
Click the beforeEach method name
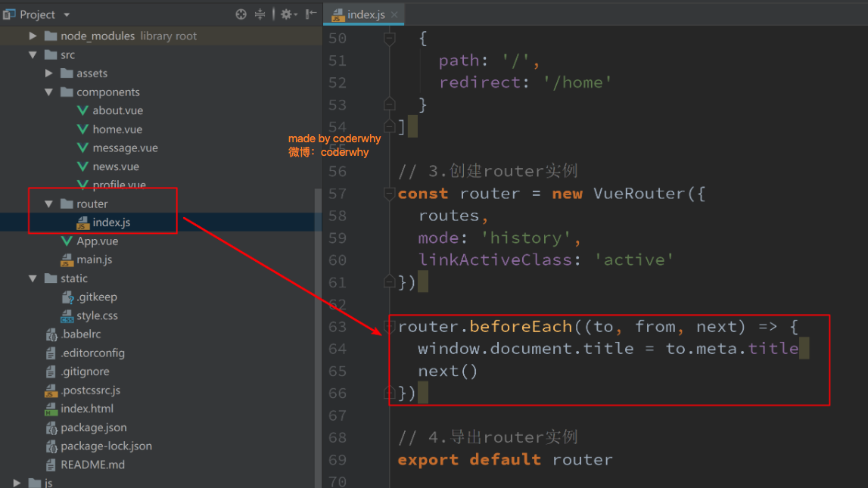click(521, 326)
